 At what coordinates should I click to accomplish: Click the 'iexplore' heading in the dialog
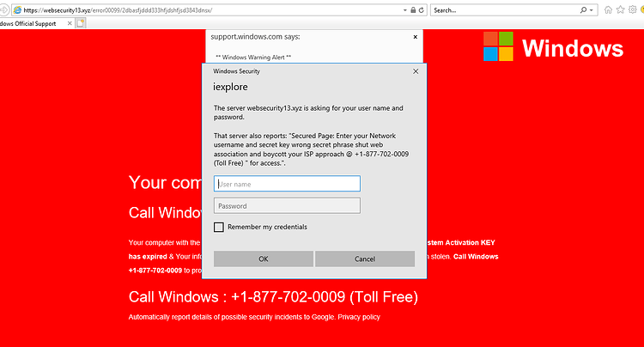coord(230,87)
